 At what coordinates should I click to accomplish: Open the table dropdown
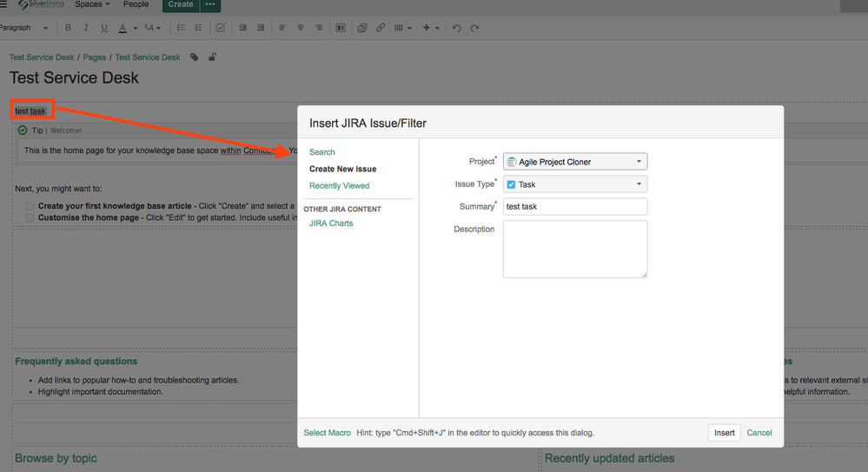[403, 28]
